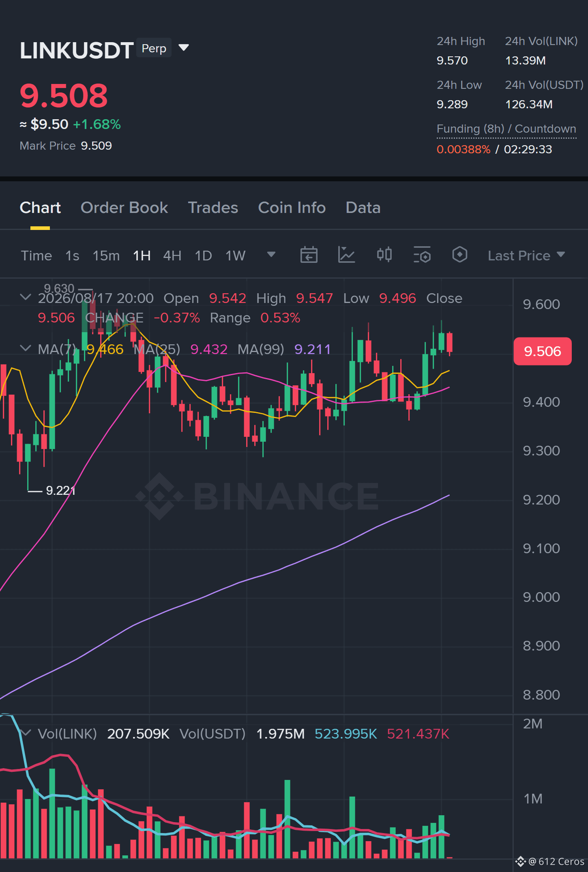Select the Time line chart view
The image size is (588, 872).
click(x=36, y=256)
